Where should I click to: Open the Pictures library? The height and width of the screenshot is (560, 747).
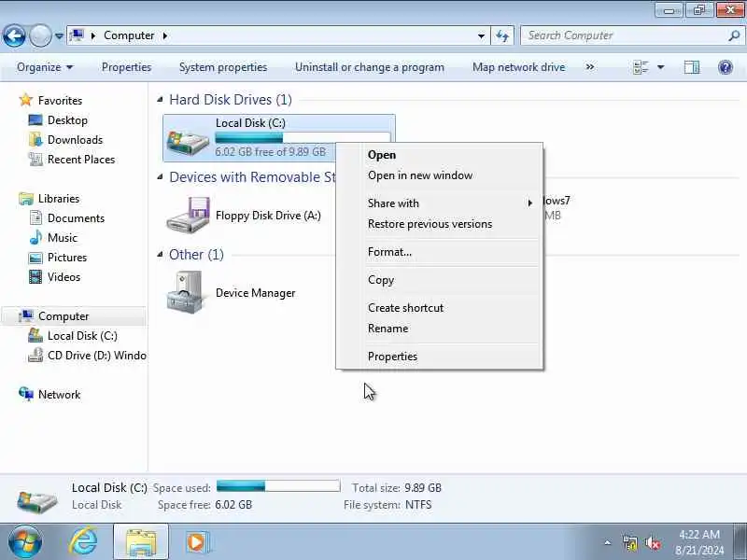pyautogui.click(x=66, y=258)
